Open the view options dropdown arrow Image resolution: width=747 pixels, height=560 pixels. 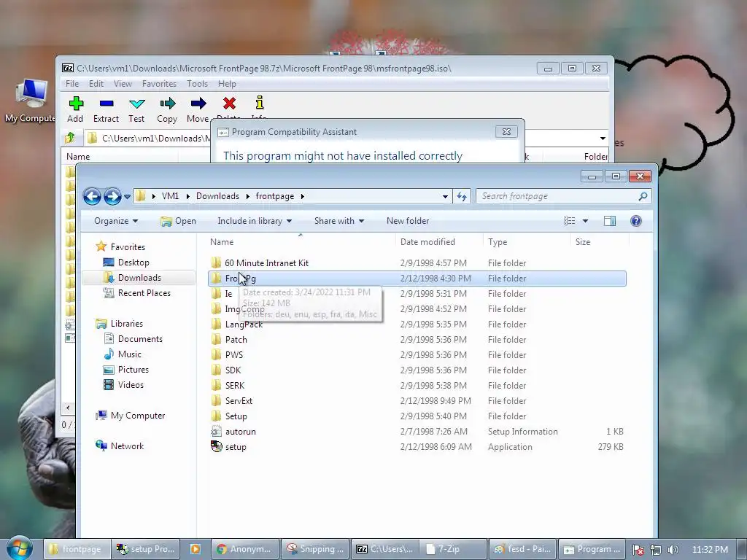(x=586, y=221)
